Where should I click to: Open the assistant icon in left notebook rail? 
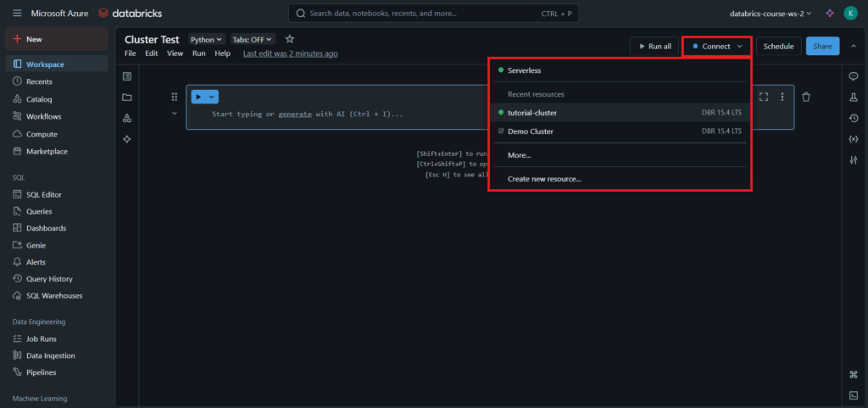127,139
